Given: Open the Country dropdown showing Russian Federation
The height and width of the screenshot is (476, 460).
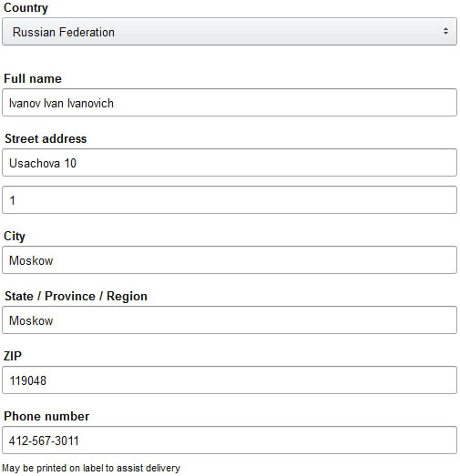Looking at the screenshot, I should (230, 32).
